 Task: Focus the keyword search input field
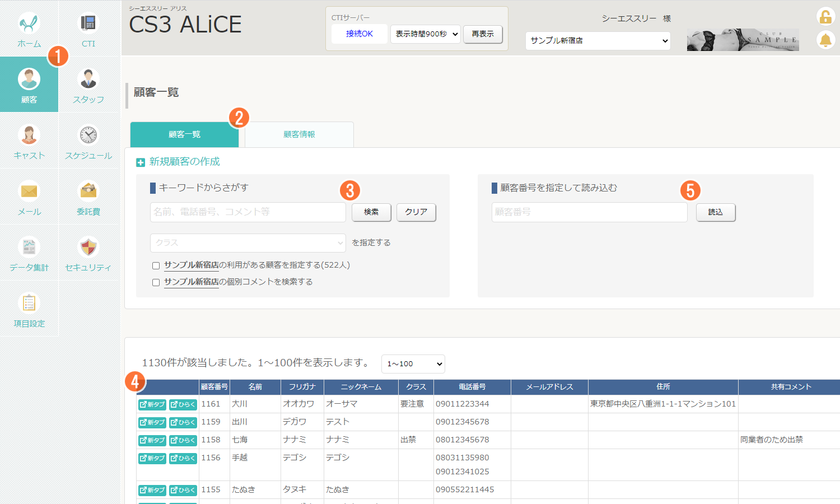[x=248, y=212]
